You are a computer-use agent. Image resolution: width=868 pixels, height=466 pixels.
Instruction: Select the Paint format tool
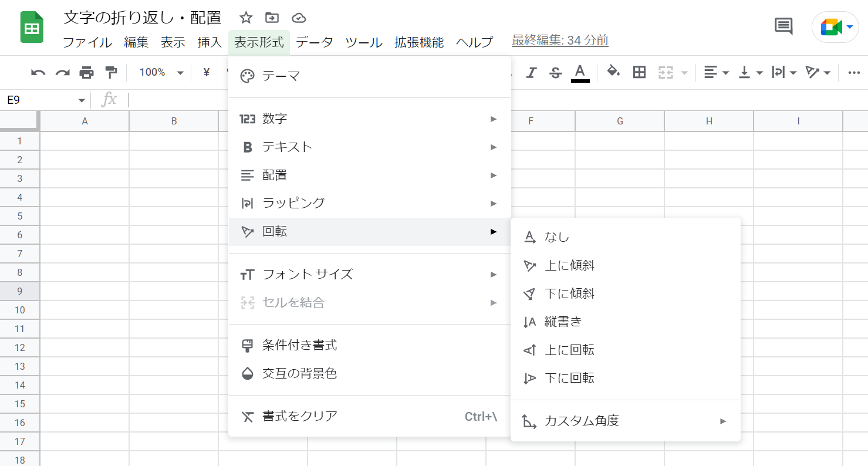111,72
